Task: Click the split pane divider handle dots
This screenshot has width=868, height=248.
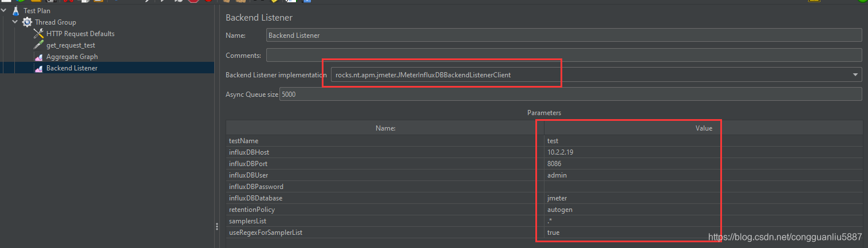Action: click(x=216, y=227)
